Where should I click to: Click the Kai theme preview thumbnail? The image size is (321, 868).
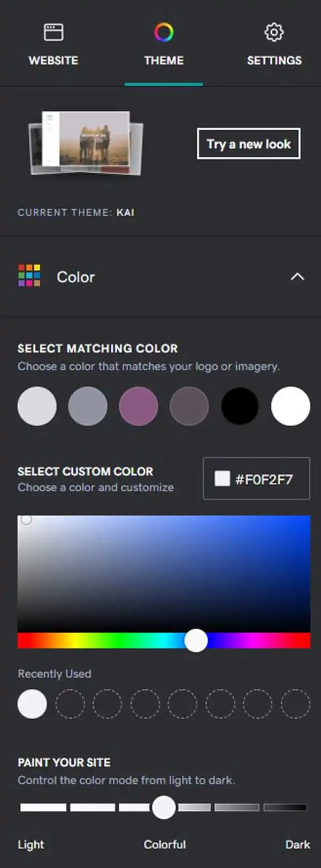tap(86, 142)
